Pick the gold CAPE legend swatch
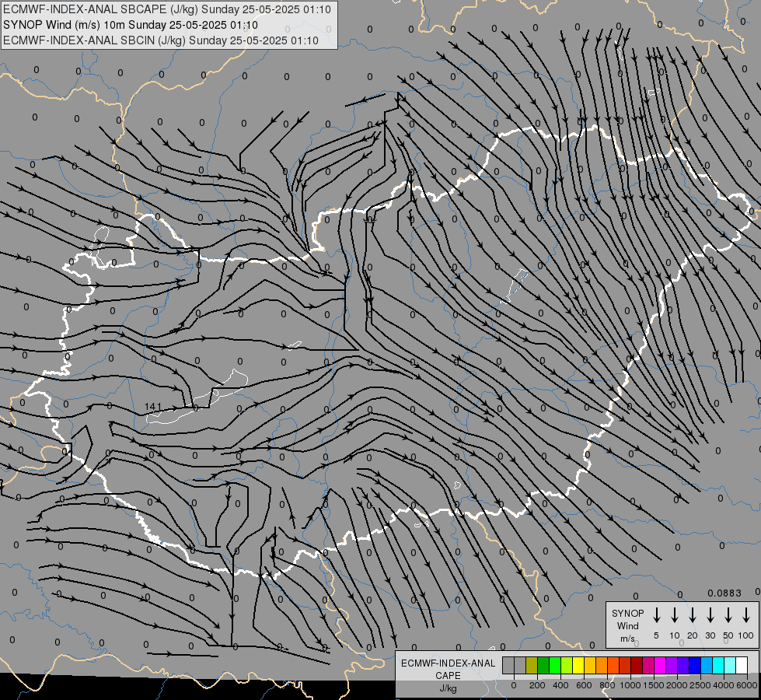761x700 pixels. (590, 665)
